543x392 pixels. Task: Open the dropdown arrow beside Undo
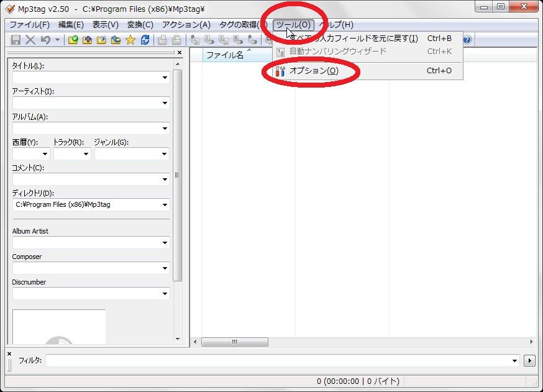pos(58,40)
